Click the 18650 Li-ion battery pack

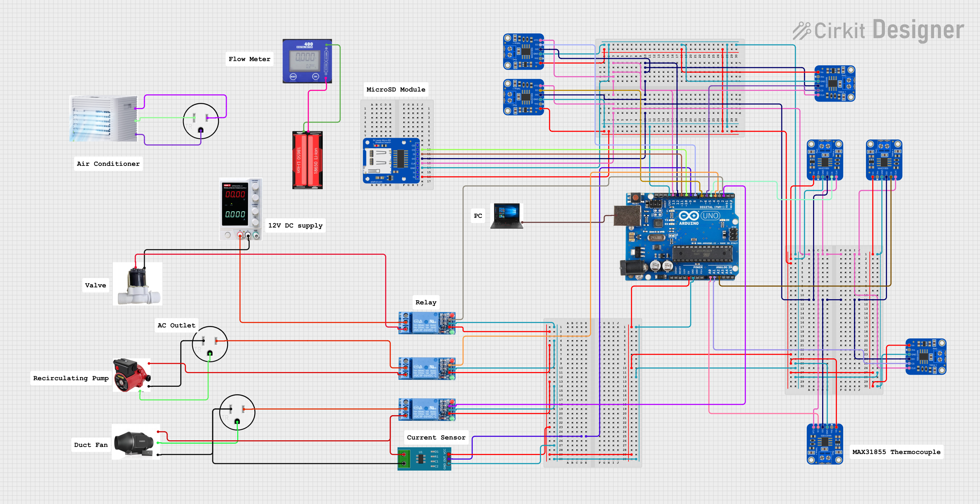coord(307,160)
